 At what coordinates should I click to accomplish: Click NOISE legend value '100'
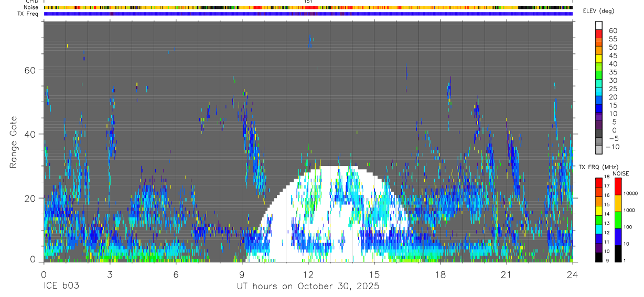pos(628,227)
